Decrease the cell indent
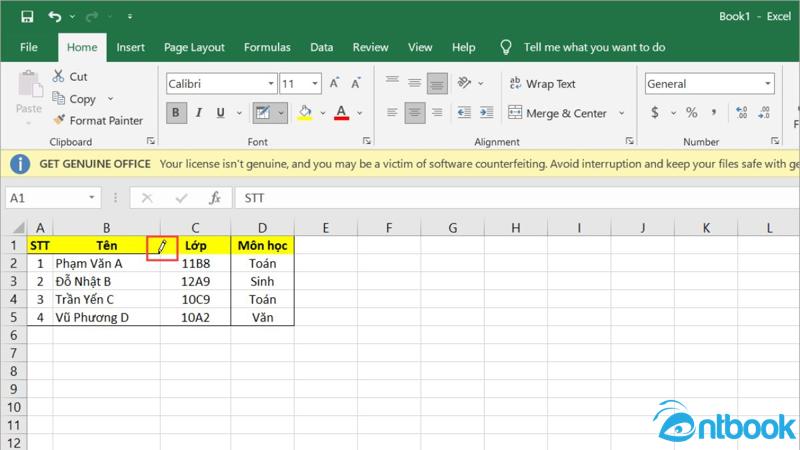The image size is (800, 450). pos(464,113)
